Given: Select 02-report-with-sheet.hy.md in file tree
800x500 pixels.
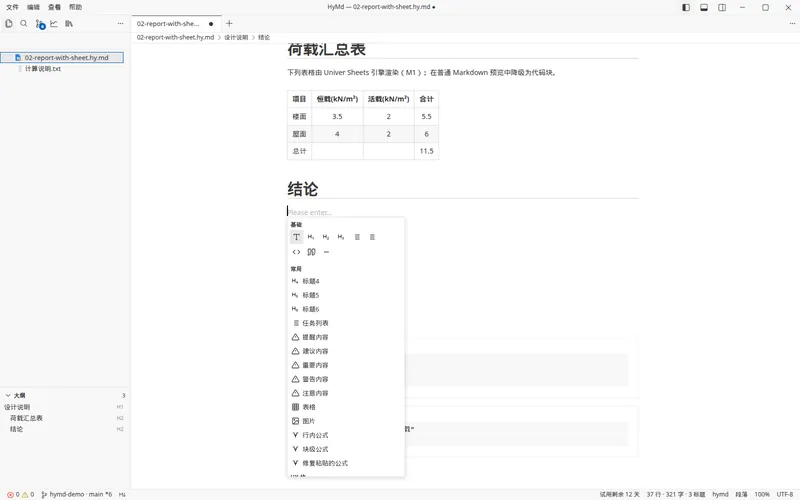Looking at the screenshot, I should tap(62, 58).
